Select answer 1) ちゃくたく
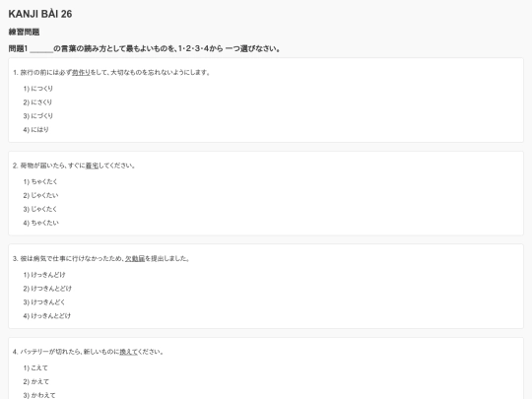532x399 pixels. (x=40, y=182)
